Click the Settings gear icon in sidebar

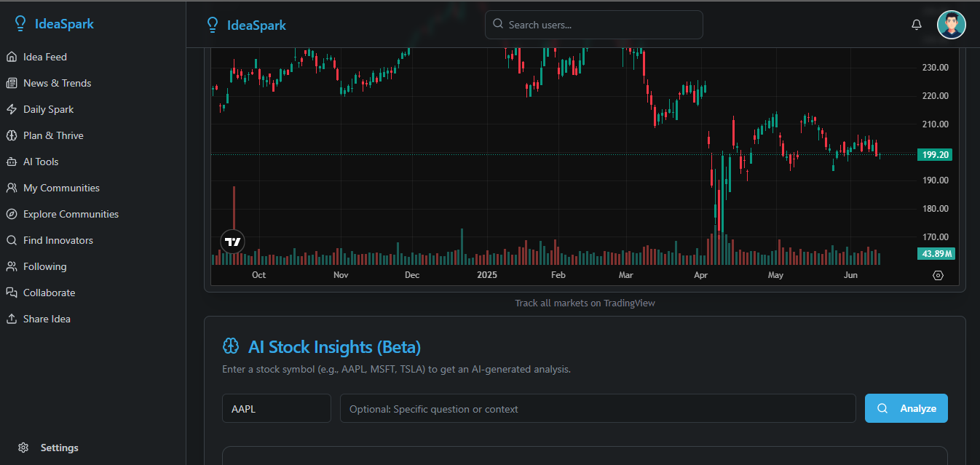point(23,448)
